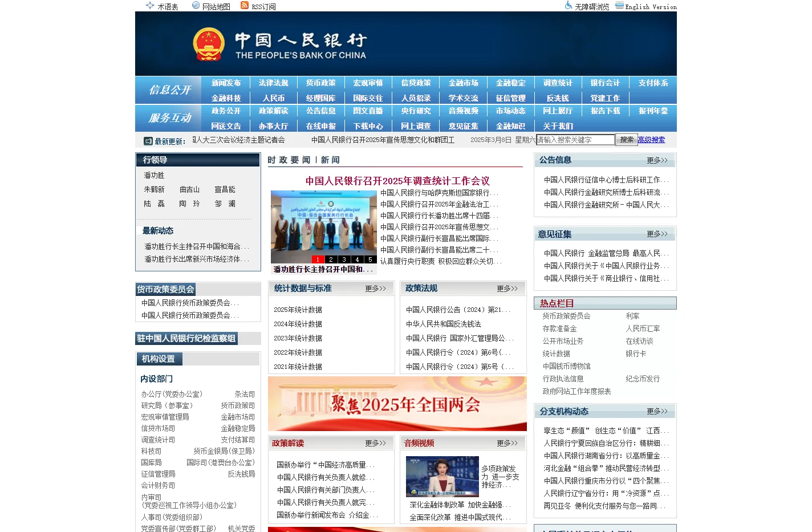Open the 调查统计 menu item
The image size is (812, 532).
[x=558, y=83]
